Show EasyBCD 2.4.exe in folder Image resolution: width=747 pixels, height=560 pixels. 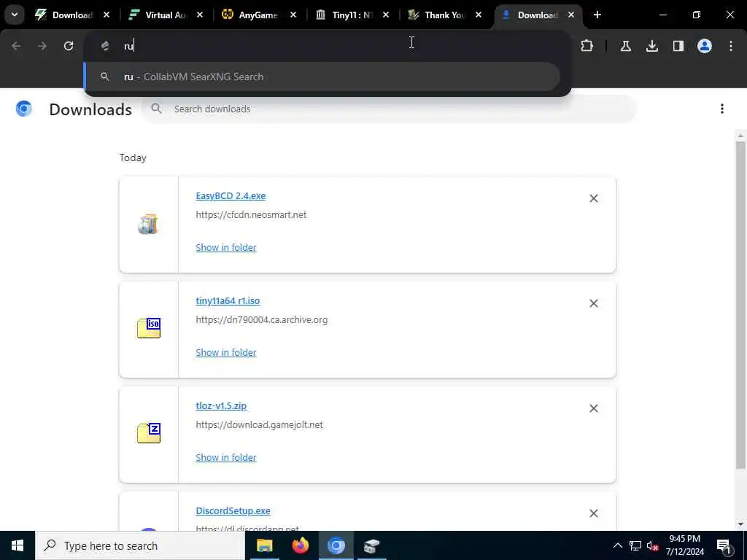[226, 248]
